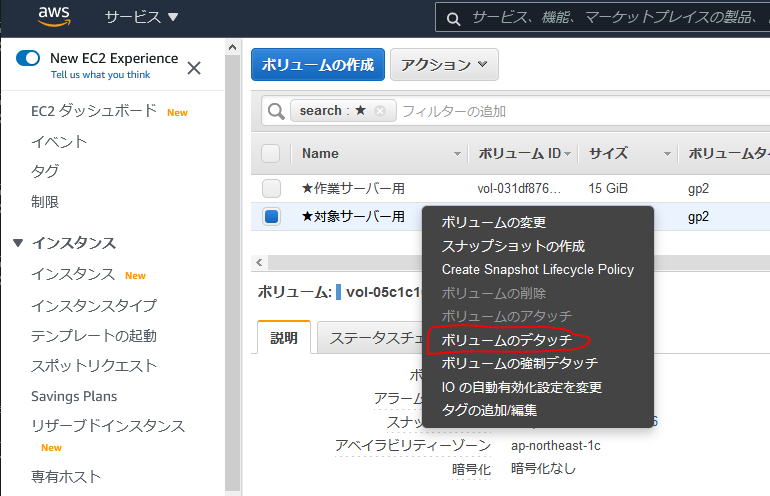Click the horizontal scrollbar left arrow
Image resolution: width=770 pixels, height=496 pixels.
tap(259, 263)
